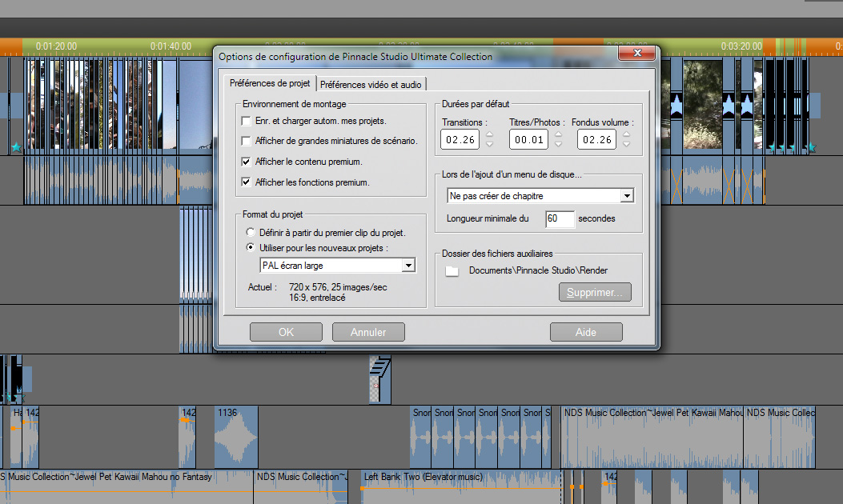Increase Titres/Photos duration with up arrow
This screenshot has height=504, width=843.
coord(558,134)
